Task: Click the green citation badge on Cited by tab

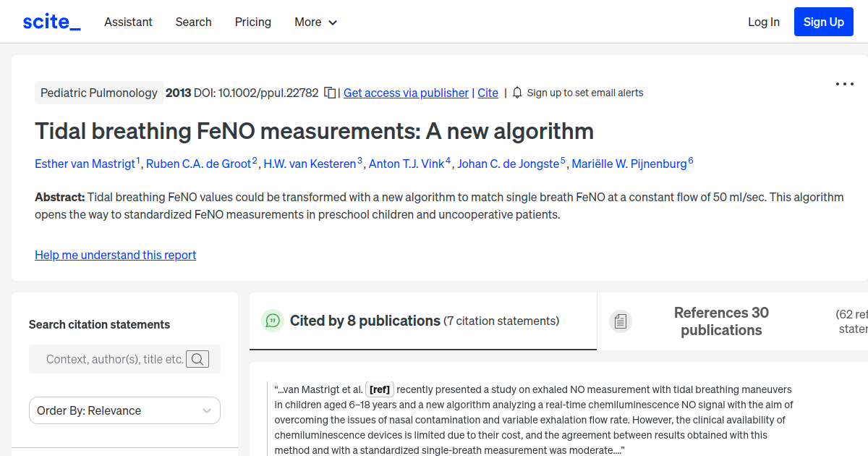Action: pos(273,321)
